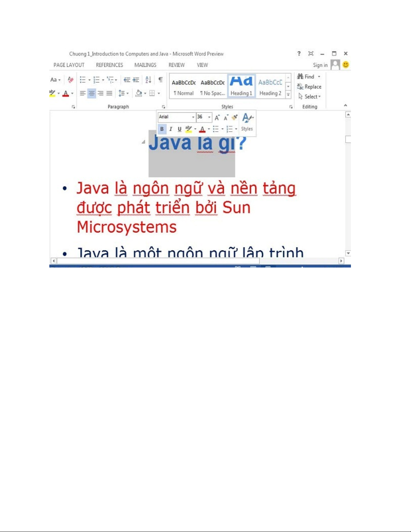The width and height of the screenshot is (411, 532).
Task: Open the Select menu in Editing group
Action: tap(309, 97)
